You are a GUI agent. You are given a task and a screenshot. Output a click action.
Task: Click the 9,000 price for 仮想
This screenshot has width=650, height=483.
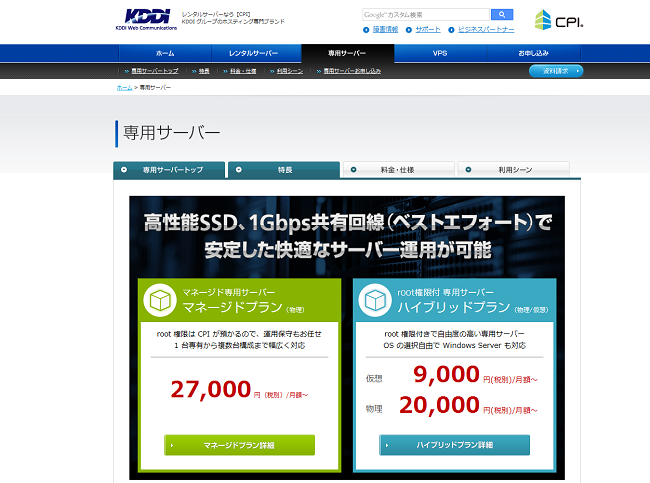tap(446, 374)
